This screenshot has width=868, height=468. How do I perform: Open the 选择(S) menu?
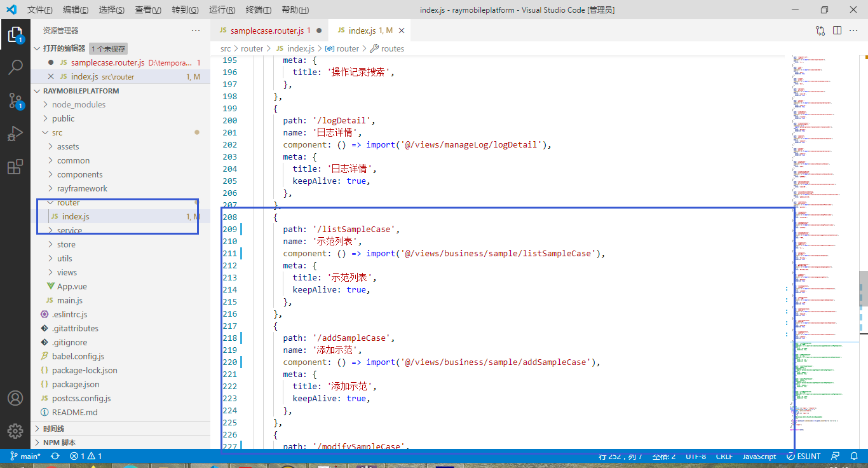[112, 10]
